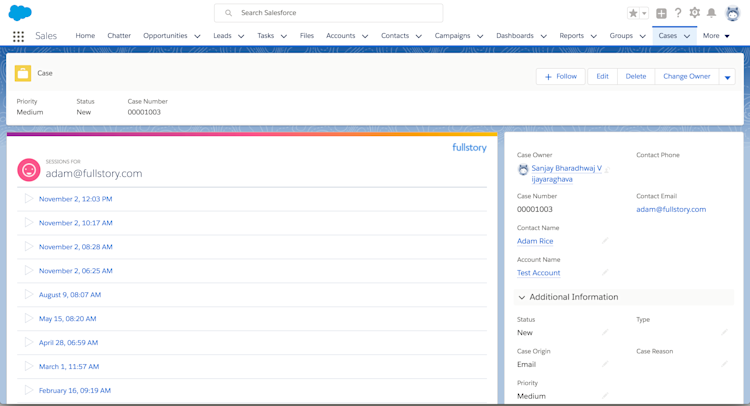The image size is (750, 406).
Task: Play the August 9, 08:07 AM session
Action: coord(29,294)
